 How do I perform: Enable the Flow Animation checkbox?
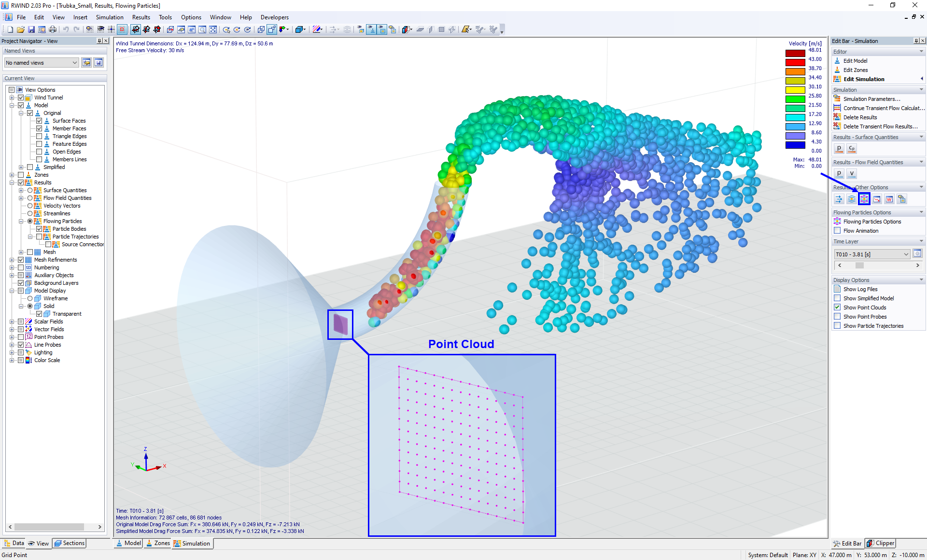click(838, 231)
